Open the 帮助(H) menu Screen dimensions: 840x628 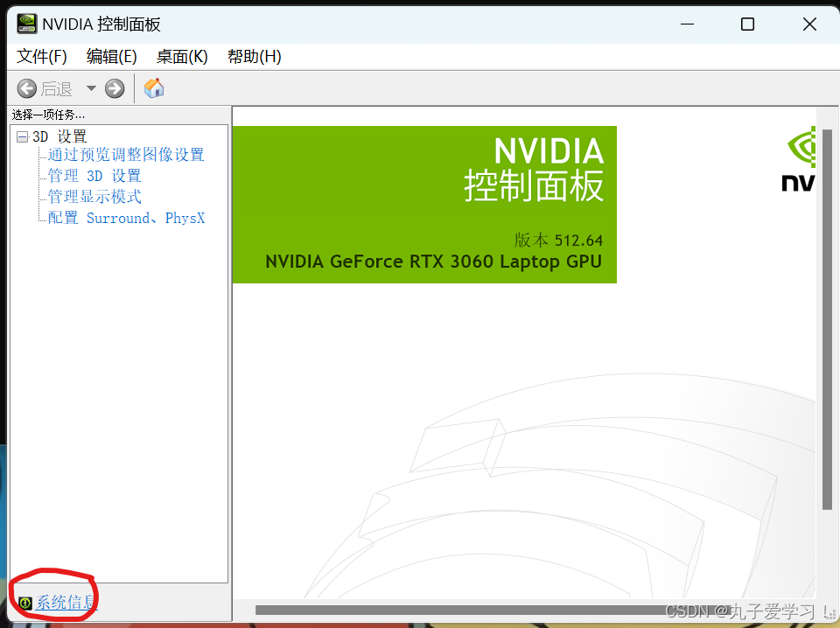tap(255, 56)
